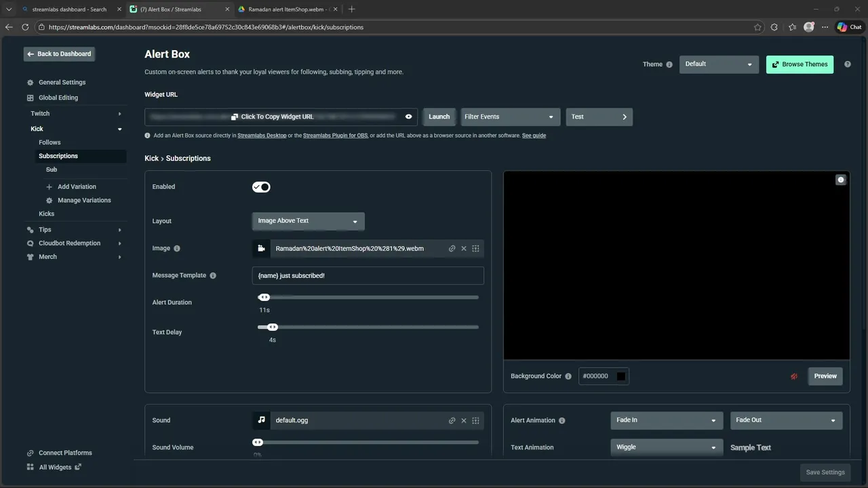
Task: Click info icon next to Image label
Action: point(177,249)
